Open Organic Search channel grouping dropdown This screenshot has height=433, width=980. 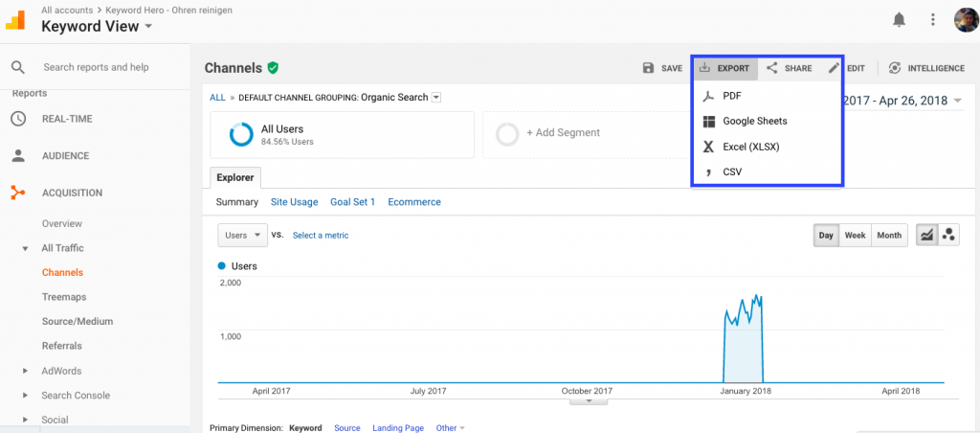(x=436, y=98)
